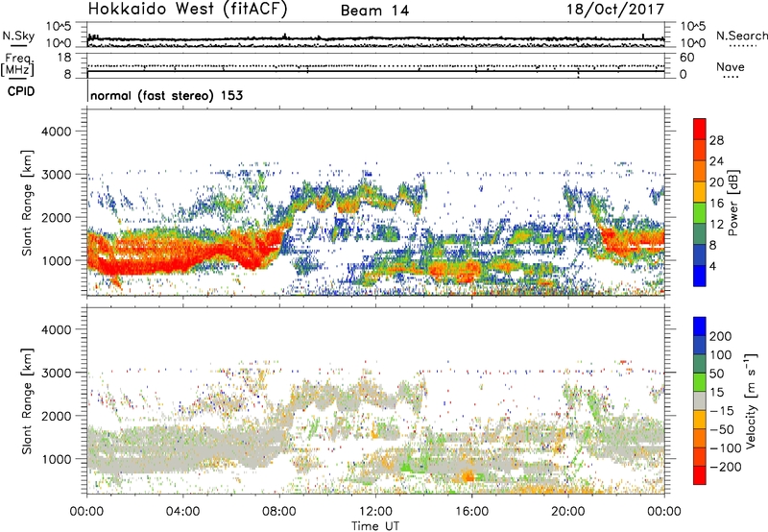768x532 pixels.
Task: Click the '-15' tick on the Velocity color bar
Action: point(722,410)
